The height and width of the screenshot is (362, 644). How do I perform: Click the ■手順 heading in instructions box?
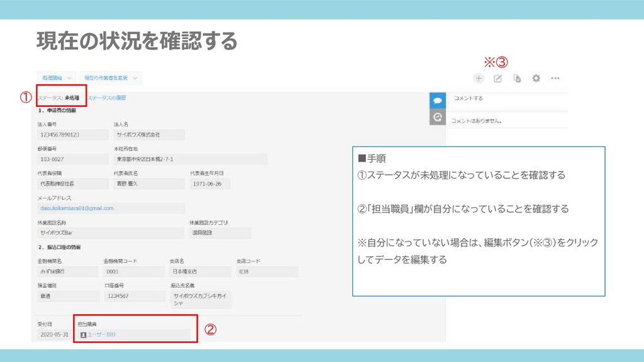click(372, 158)
